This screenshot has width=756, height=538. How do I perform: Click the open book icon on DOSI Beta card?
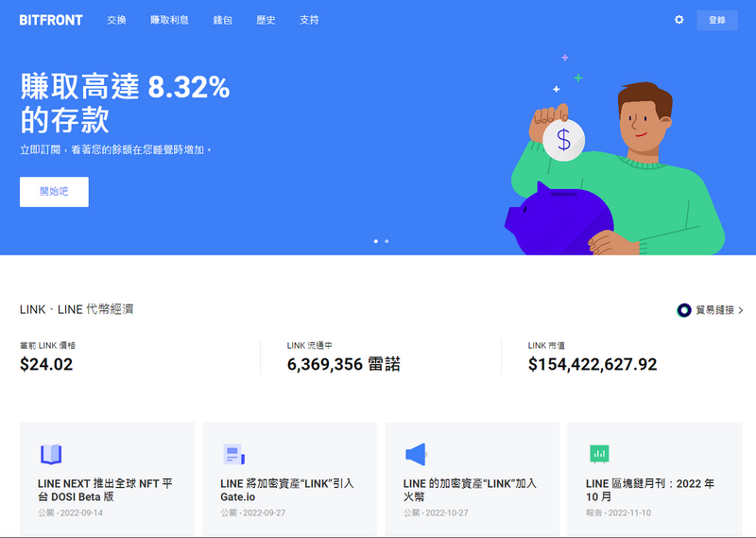pos(51,454)
